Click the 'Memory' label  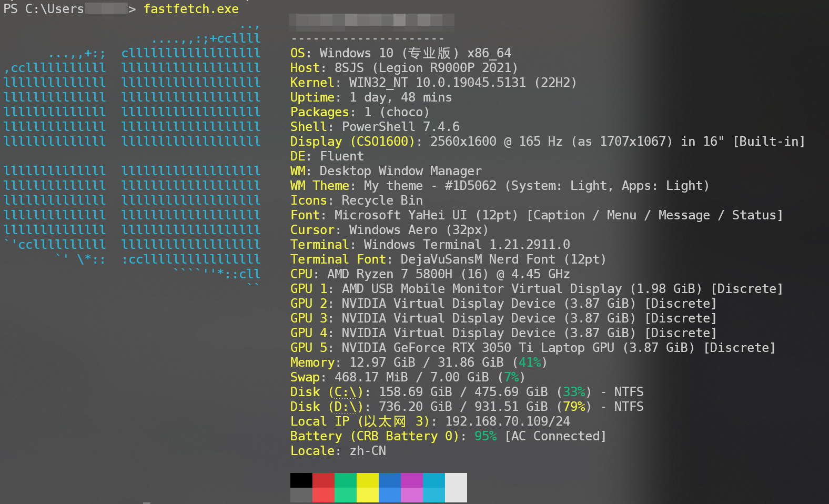[312, 362]
